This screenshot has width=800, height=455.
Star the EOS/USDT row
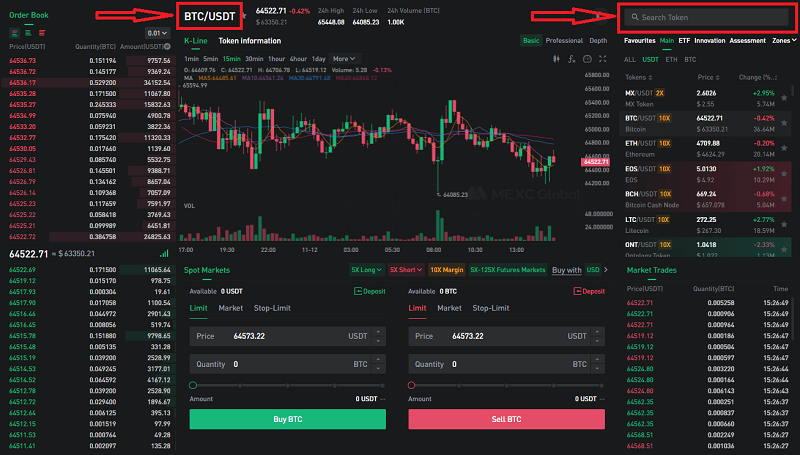(784, 174)
